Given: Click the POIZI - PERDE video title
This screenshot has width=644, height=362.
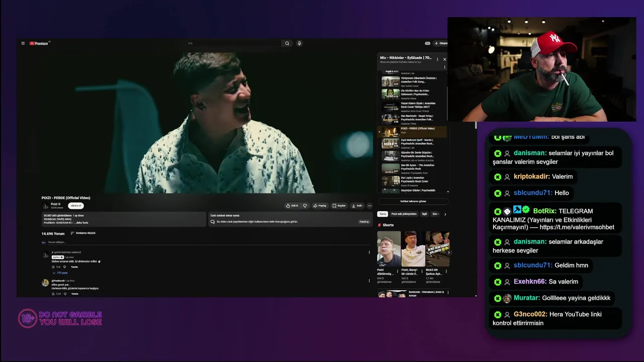Looking at the screenshot, I should (66, 198).
